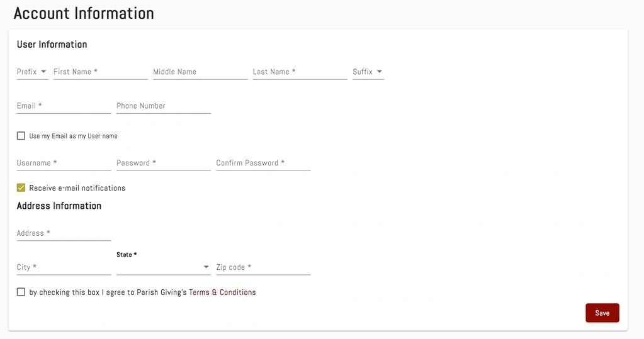Select the Last Name input
The height and width of the screenshot is (339, 644).
tap(300, 72)
